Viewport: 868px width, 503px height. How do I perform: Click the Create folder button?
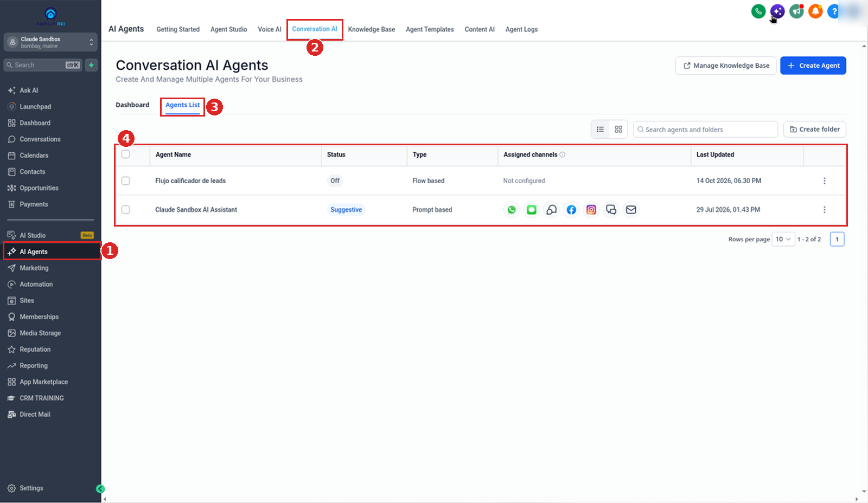[815, 130]
